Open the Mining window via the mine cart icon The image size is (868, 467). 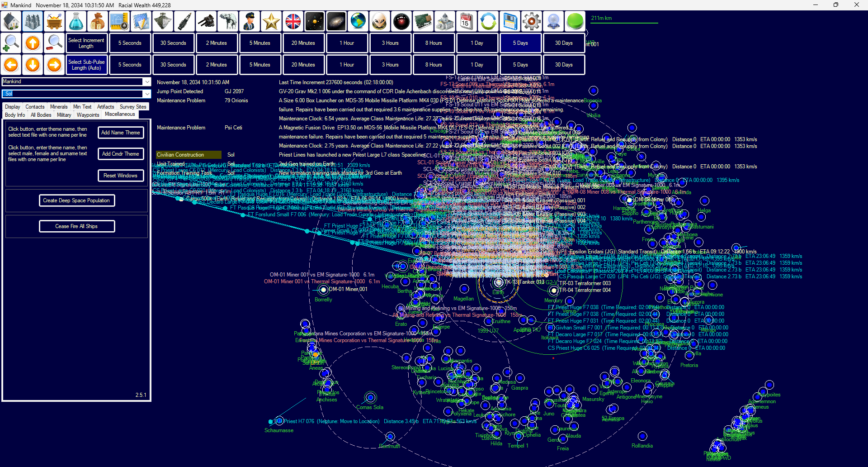pyautogui.click(x=55, y=21)
